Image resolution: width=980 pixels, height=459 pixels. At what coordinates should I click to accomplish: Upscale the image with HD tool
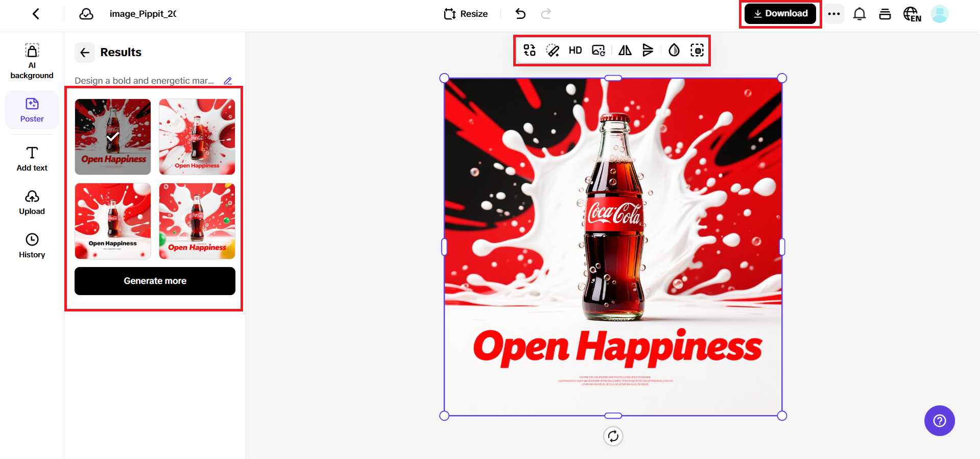pos(575,50)
